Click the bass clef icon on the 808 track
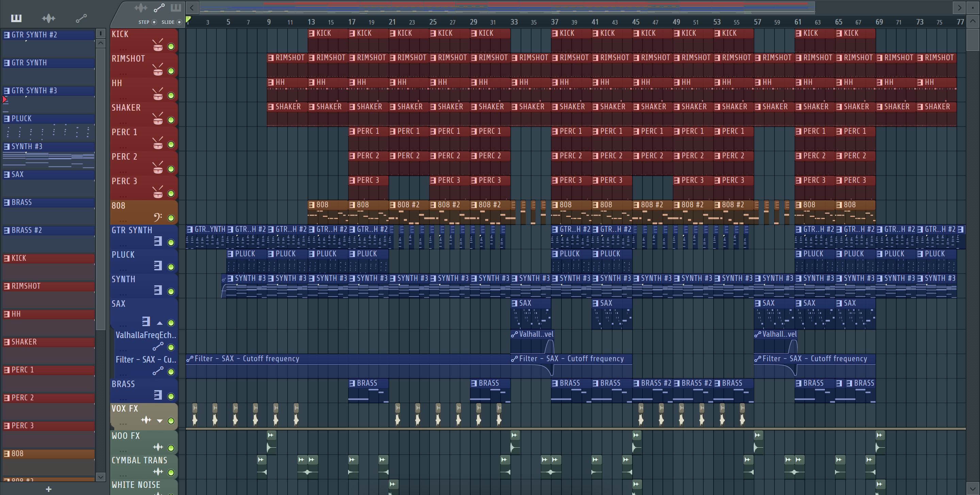Viewport: 980px width, 495px height. 158,217
